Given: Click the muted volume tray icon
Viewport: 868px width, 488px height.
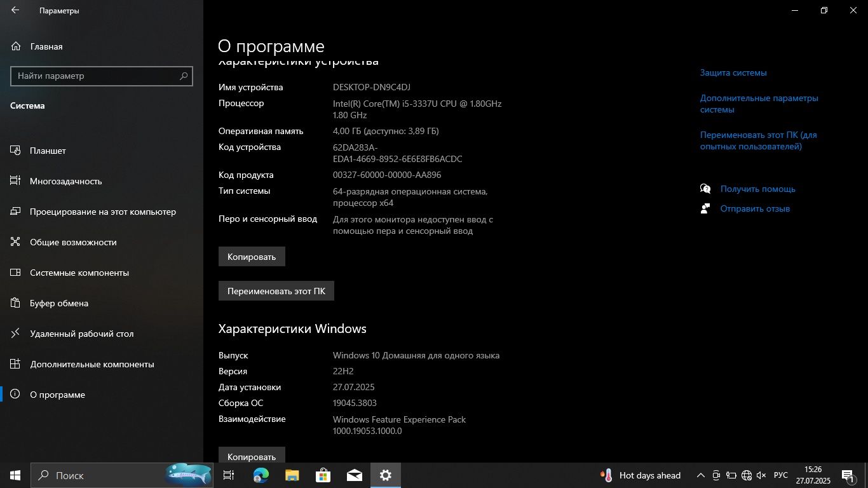Looking at the screenshot, I should click(x=762, y=475).
